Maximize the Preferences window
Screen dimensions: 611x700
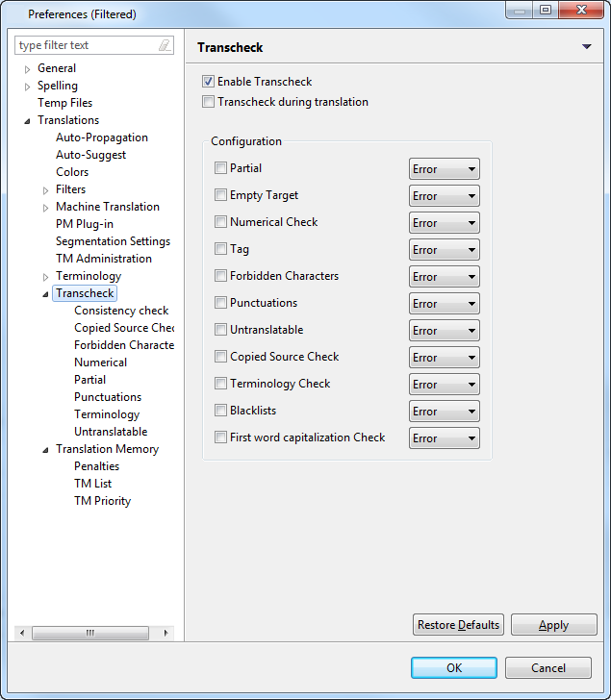(546, 10)
